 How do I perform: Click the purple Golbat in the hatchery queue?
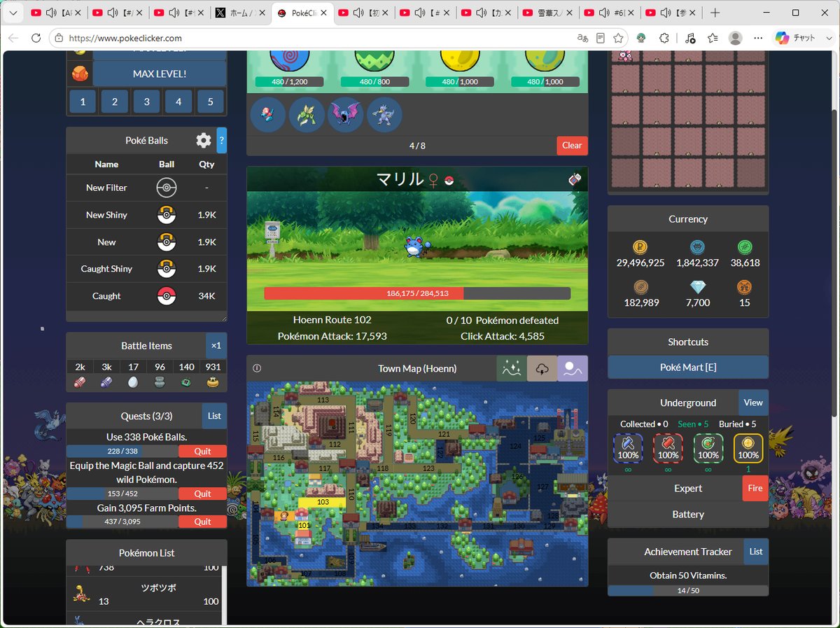(x=346, y=115)
